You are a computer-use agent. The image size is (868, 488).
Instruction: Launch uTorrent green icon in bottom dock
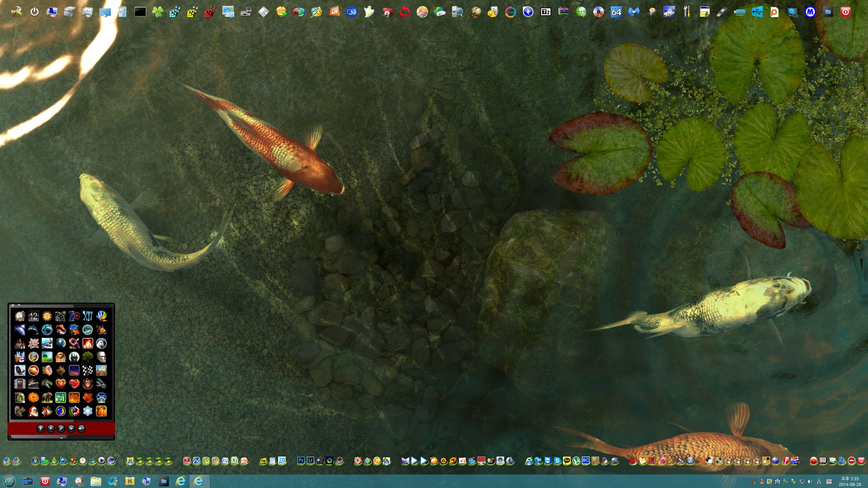click(x=576, y=461)
